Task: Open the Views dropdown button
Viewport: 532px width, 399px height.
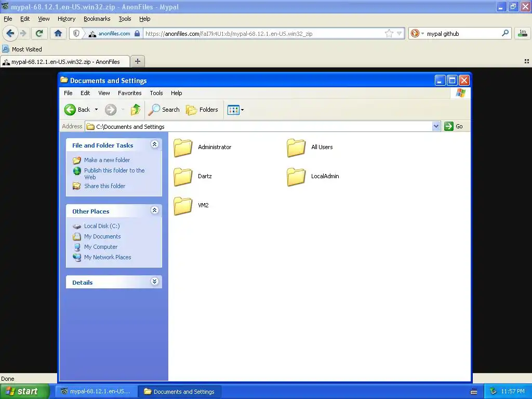Action: (x=235, y=110)
